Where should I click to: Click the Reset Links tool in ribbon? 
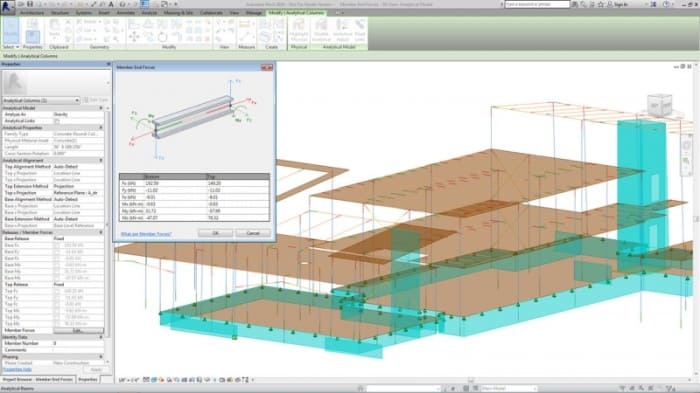click(360, 30)
